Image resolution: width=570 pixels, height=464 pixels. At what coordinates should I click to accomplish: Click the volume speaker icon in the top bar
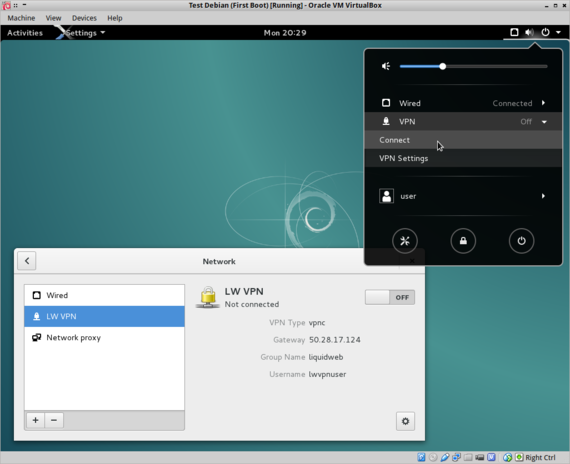[x=529, y=32]
